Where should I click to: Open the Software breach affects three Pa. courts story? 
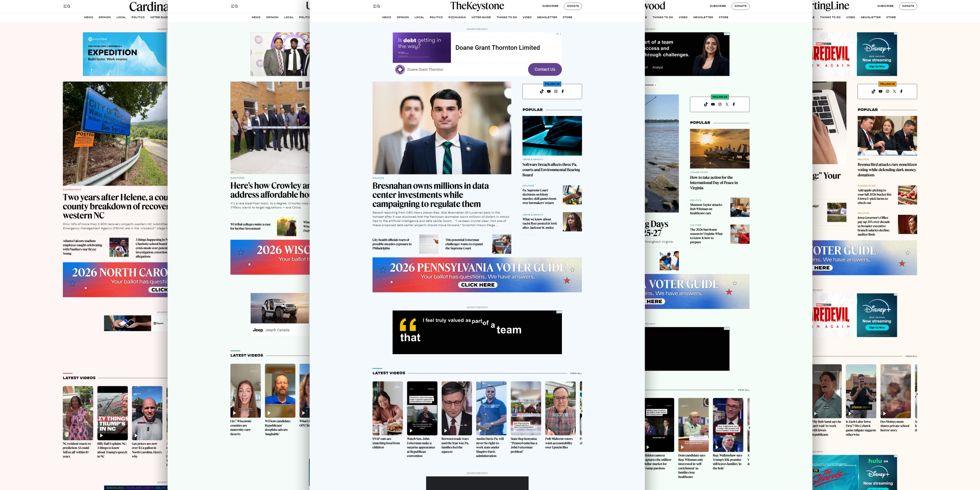click(551, 170)
